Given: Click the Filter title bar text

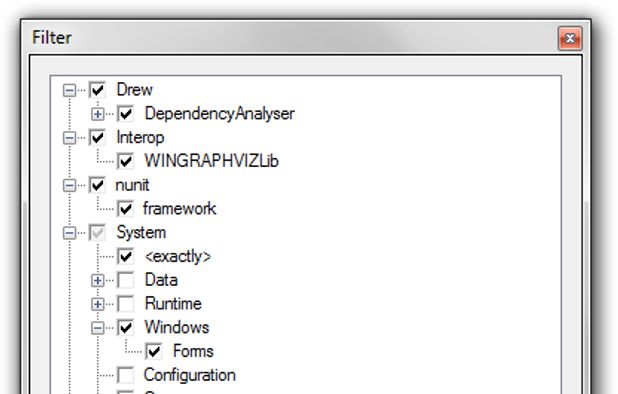Looking at the screenshot, I should 52,38.
